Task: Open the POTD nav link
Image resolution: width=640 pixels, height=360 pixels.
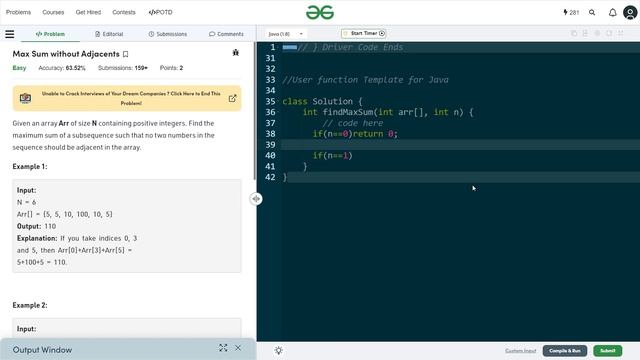Action: [x=160, y=12]
